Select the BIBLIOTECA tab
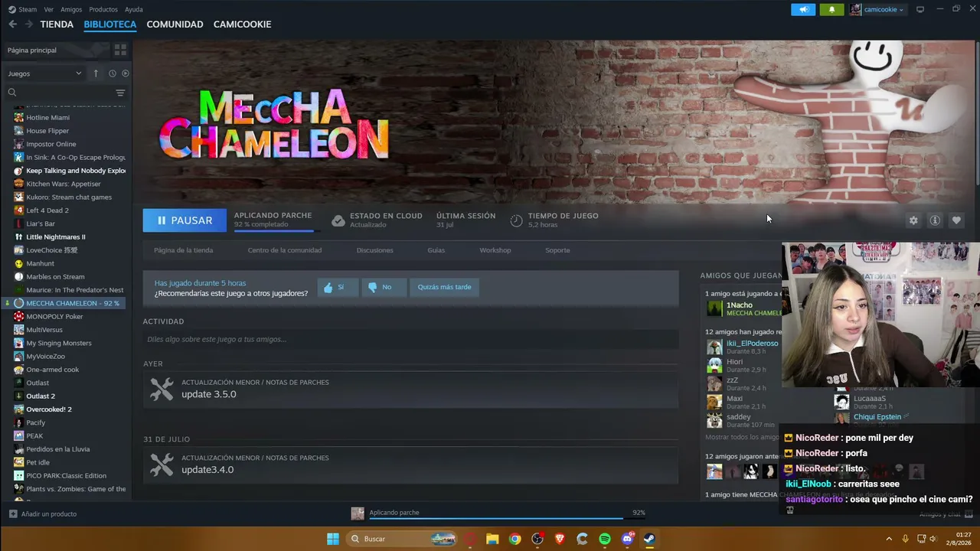Viewport: 980px width, 551px height. pyautogui.click(x=110, y=24)
